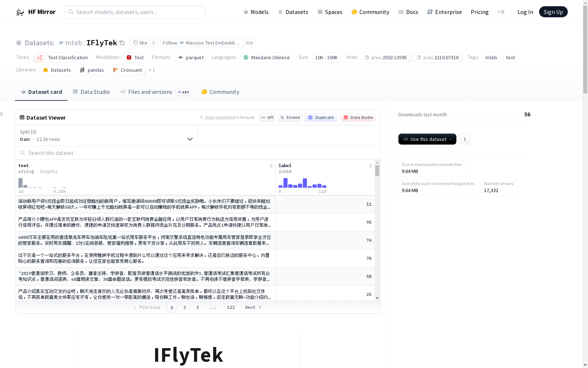Click the page vertical scrollbar thumb
The width and height of the screenshot is (588, 368).
(x=585, y=50)
